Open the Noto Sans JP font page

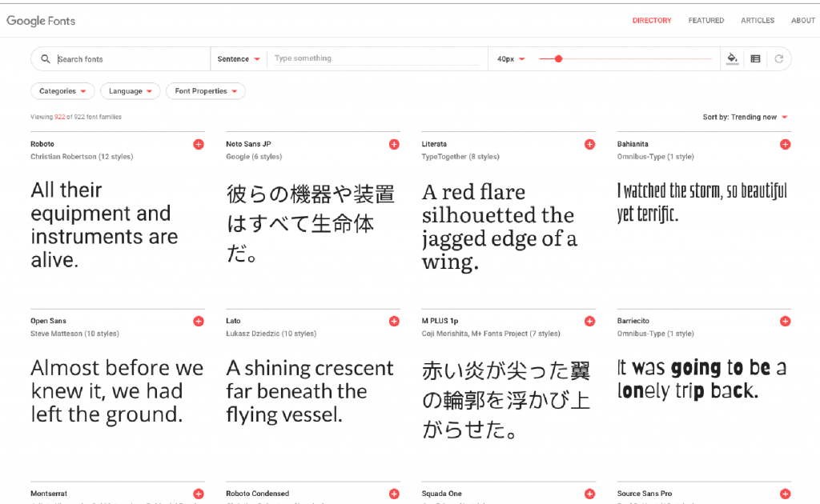(x=248, y=144)
